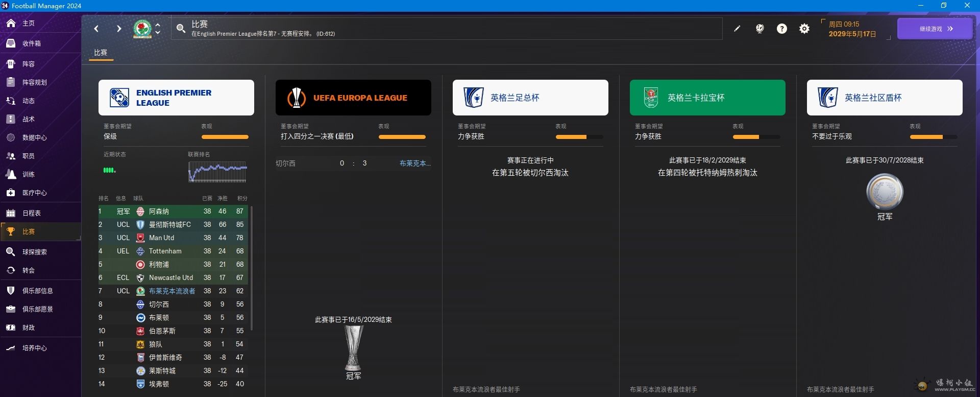Select the Newcastle Utd table row
980x397 pixels.
tap(173, 278)
